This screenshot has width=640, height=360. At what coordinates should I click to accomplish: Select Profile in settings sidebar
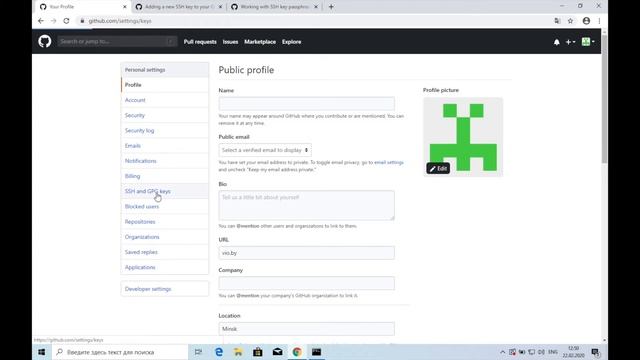point(165,85)
